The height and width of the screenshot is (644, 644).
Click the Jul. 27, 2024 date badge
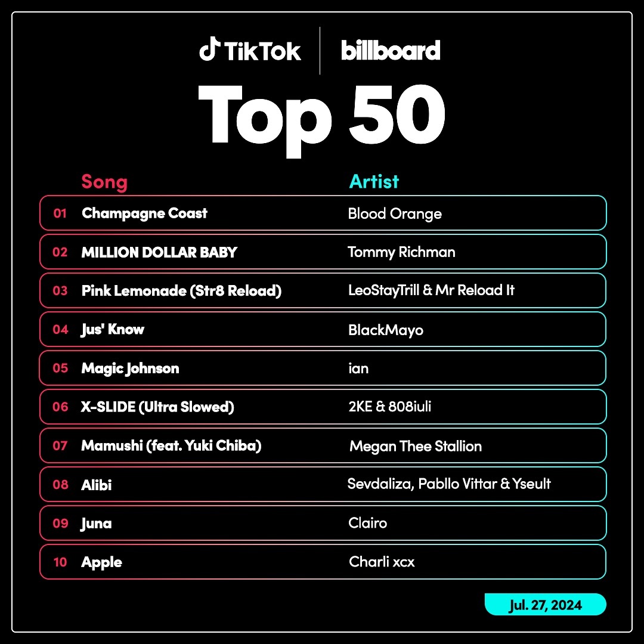click(x=546, y=605)
